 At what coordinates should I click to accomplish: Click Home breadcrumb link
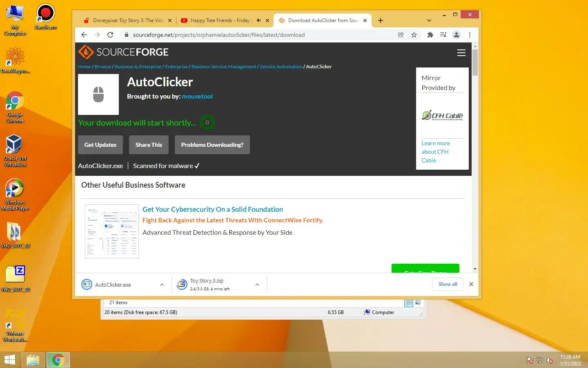coord(85,67)
